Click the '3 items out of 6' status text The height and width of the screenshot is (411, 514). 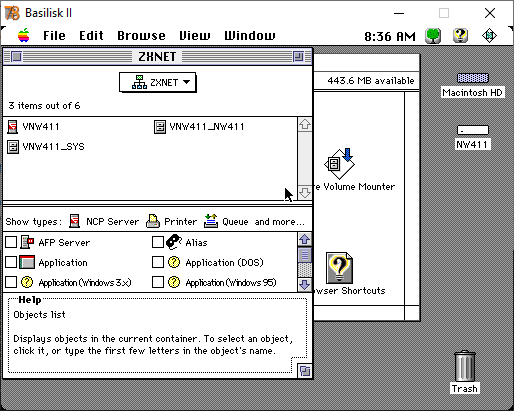click(44, 106)
